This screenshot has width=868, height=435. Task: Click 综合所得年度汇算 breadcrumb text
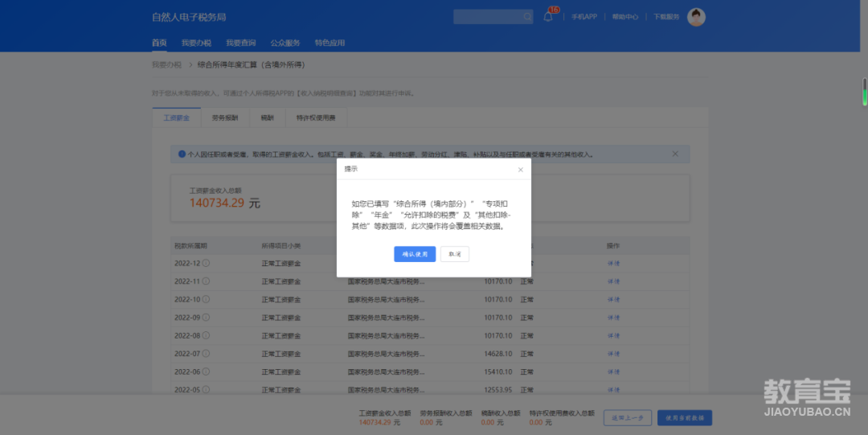click(x=252, y=65)
